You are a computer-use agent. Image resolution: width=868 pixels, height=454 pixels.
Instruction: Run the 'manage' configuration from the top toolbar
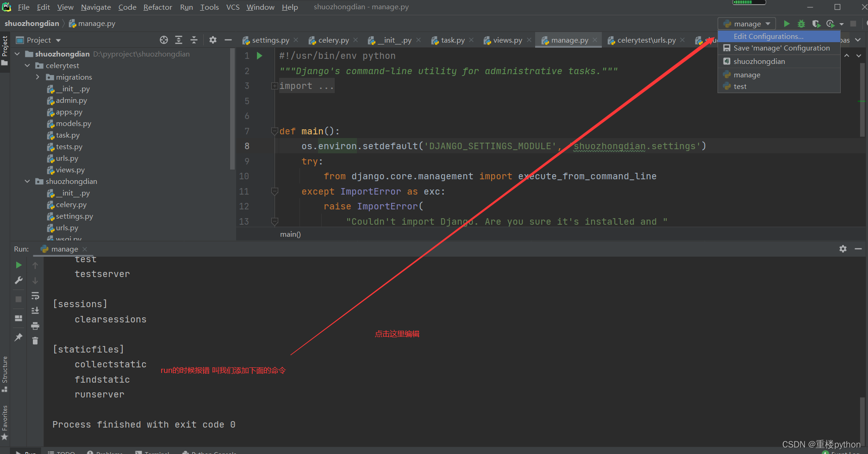click(x=787, y=24)
